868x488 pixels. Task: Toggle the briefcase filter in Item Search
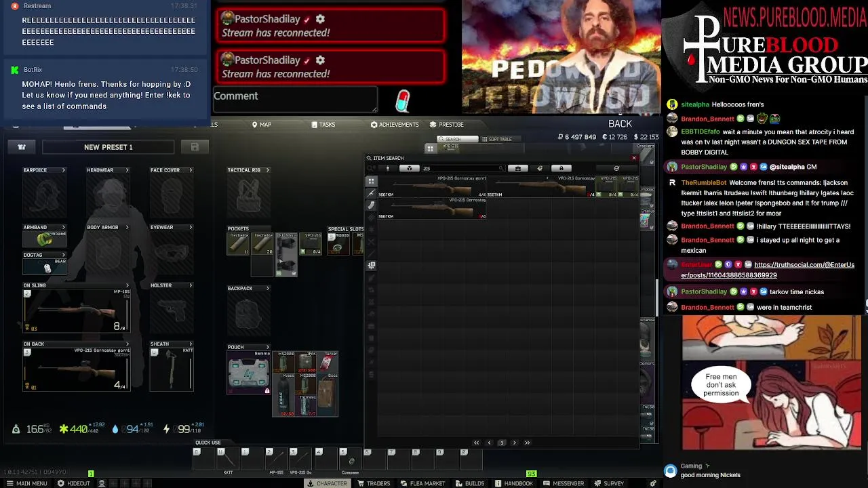[x=518, y=168]
